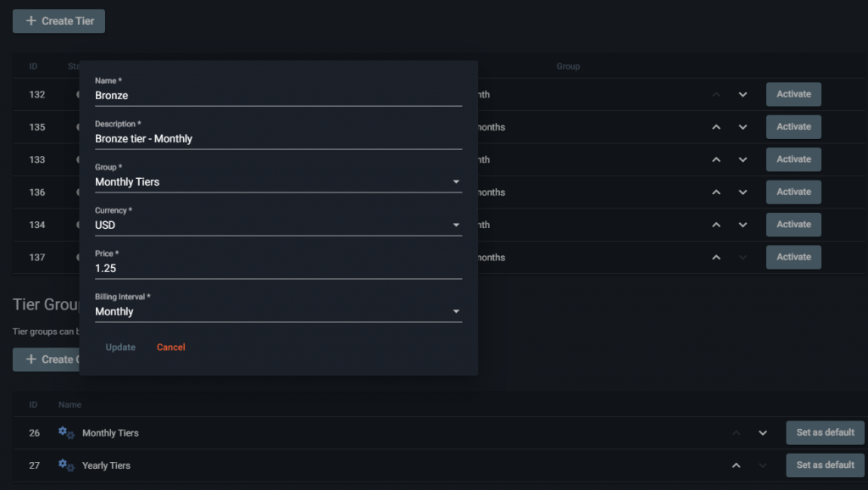Click gear icon beside Monthly Tiers

click(66, 433)
